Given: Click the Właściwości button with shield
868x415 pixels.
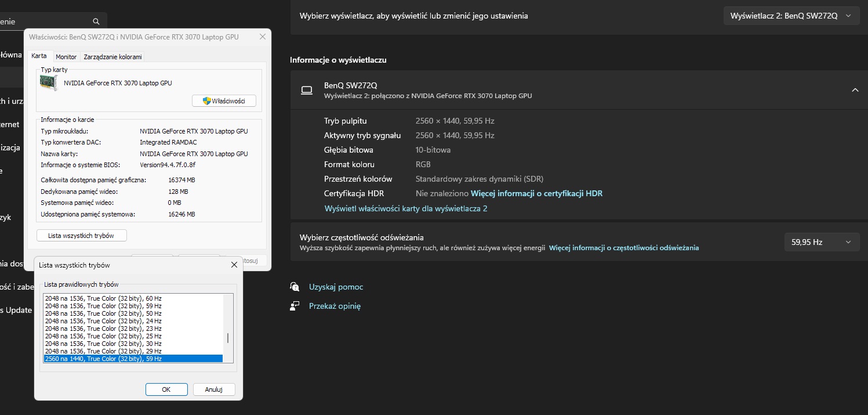Looking at the screenshot, I should (x=224, y=101).
